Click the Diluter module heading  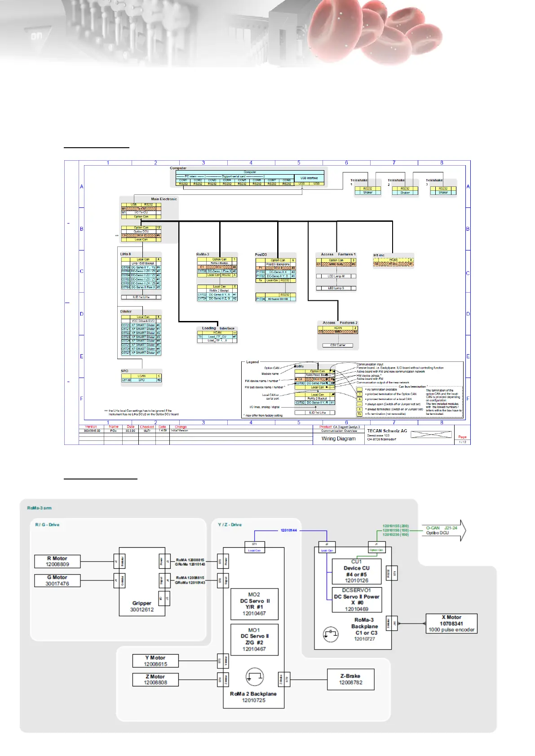pyautogui.click(x=126, y=312)
